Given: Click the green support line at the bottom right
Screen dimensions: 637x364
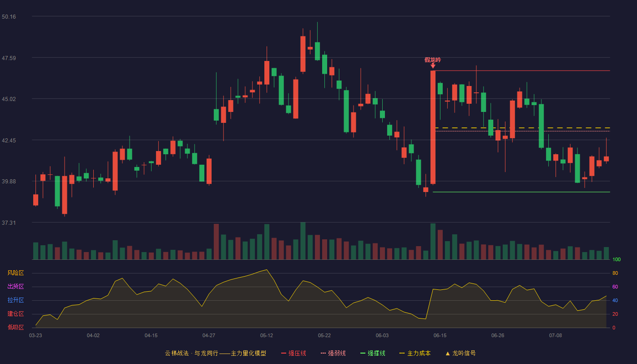Looking at the screenshot, I should pyautogui.click(x=521, y=192).
